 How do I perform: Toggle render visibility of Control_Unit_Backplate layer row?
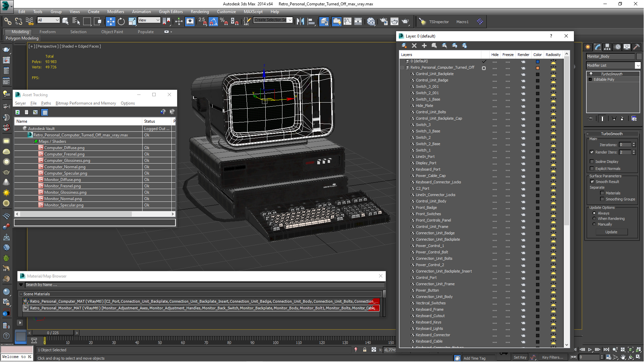523,74
